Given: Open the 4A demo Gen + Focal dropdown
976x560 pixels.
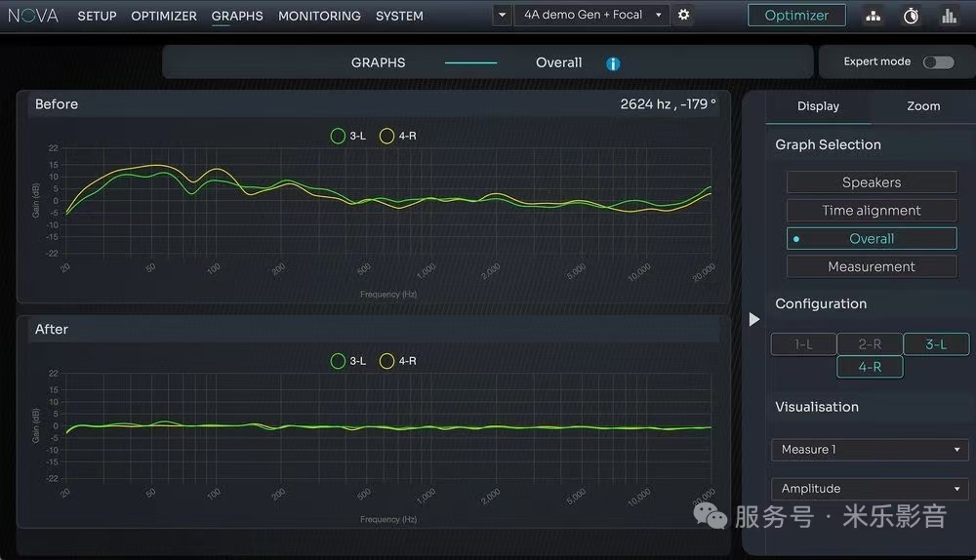Looking at the screenshot, I should (x=591, y=16).
